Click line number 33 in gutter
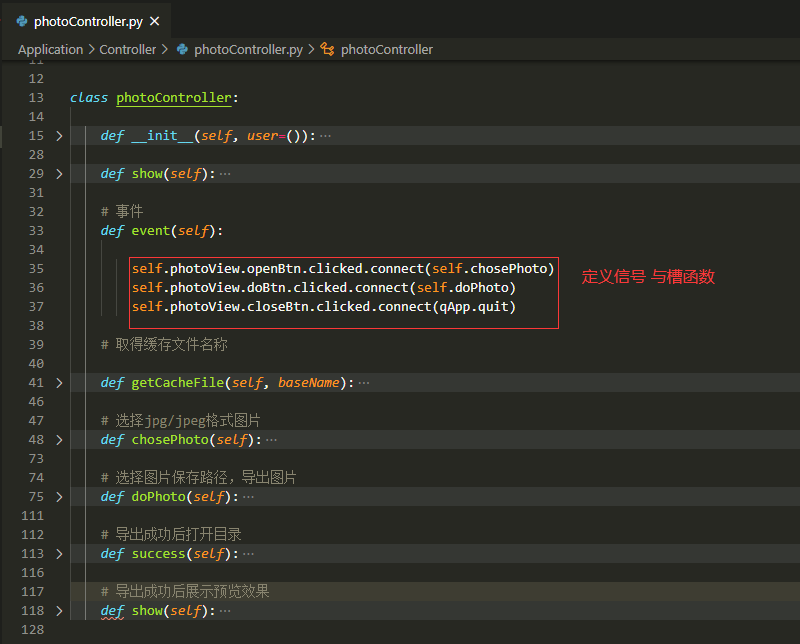This screenshot has width=800, height=644. tap(36, 231)
